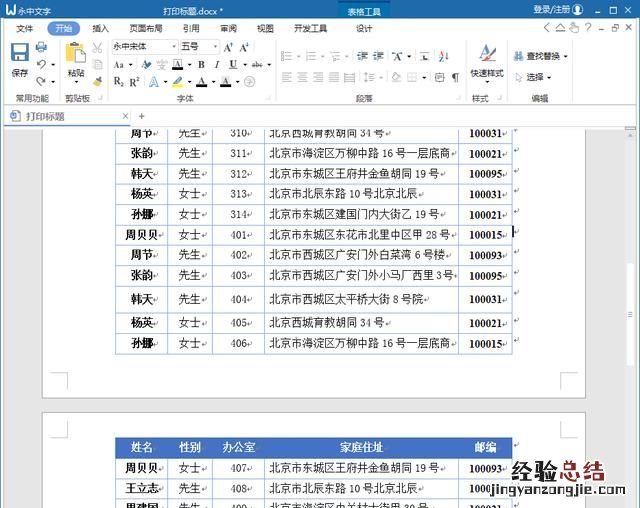This screenshot has height=508, width=640.
Task: Toggle Center paragraph alignment
Action: click(302, 77)
